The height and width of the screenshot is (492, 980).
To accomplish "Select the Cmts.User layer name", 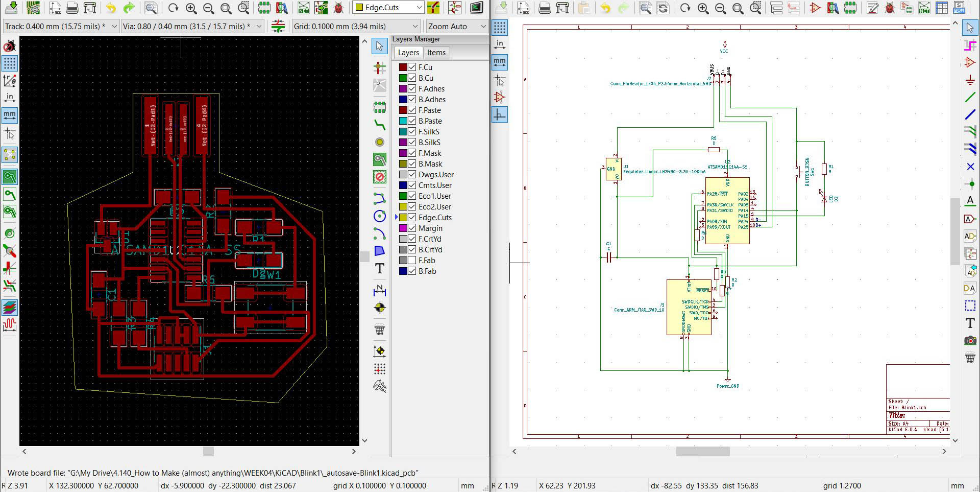I will click(435, 185).
